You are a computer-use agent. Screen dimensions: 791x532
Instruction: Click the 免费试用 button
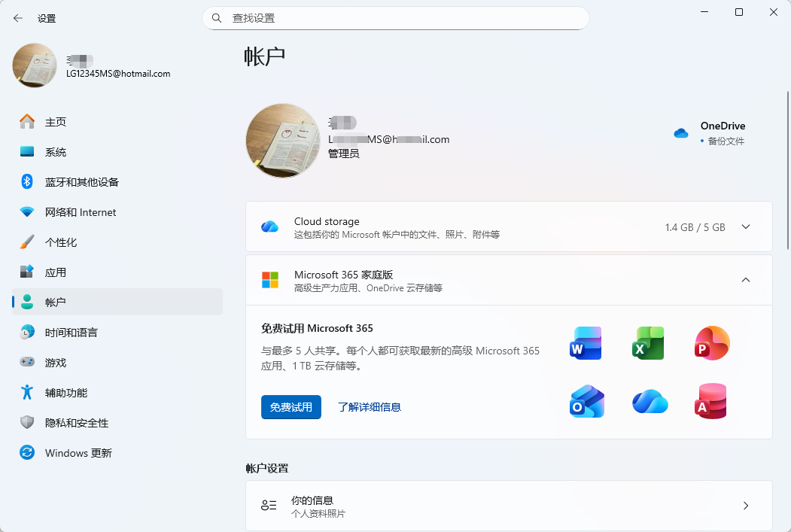(x=291, y=407)
